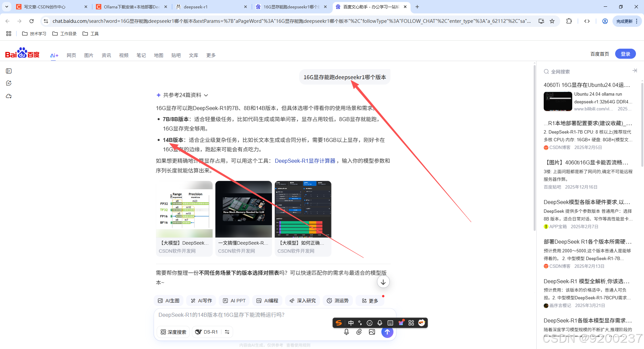Close the deepseek-r1 tab
The width and height of the screenshot is (644, 349).
246,7
